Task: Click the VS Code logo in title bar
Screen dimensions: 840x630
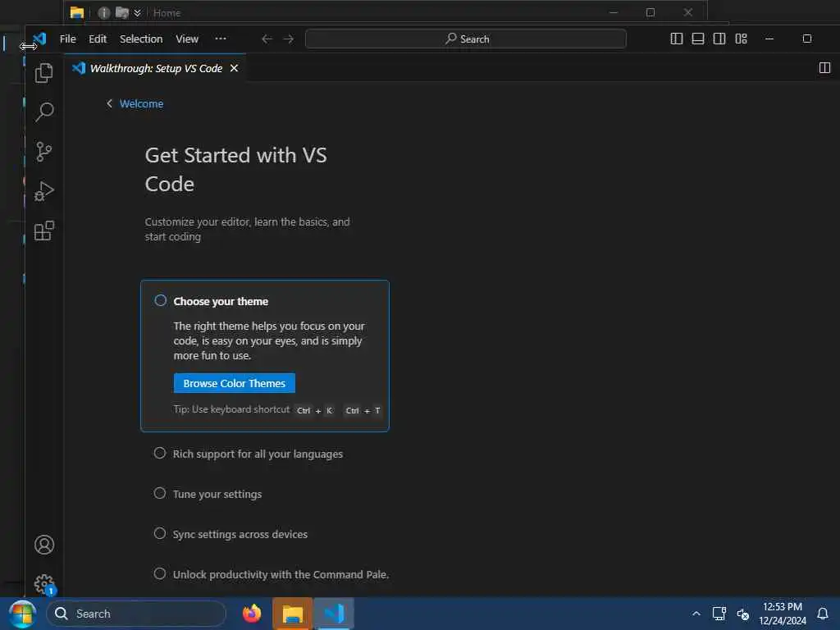Action: point(39,39)
